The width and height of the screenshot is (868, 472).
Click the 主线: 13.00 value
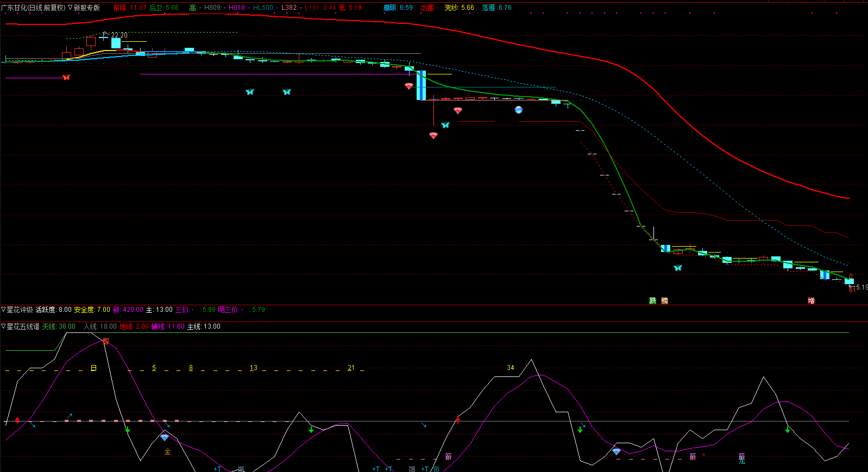(x=204, y=326)
